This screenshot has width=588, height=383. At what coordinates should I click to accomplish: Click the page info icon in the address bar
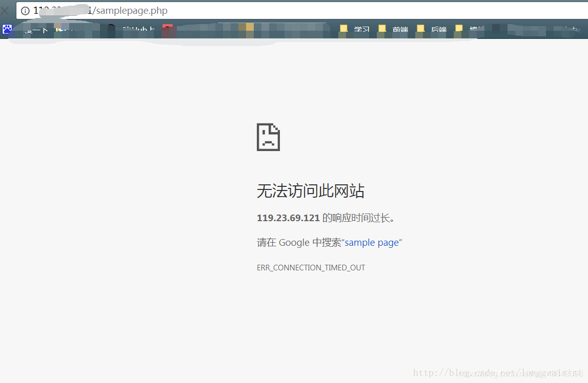(x=25, y=11)
